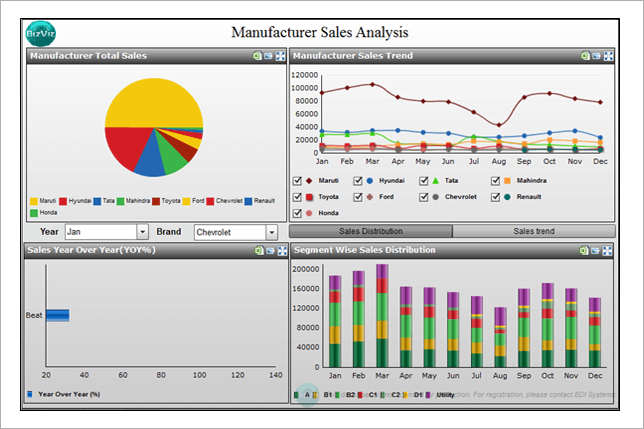This screenshot has width=644, height=429.
Task: Uncheck the Ford series checkbox
Action: tap(358, 197)
